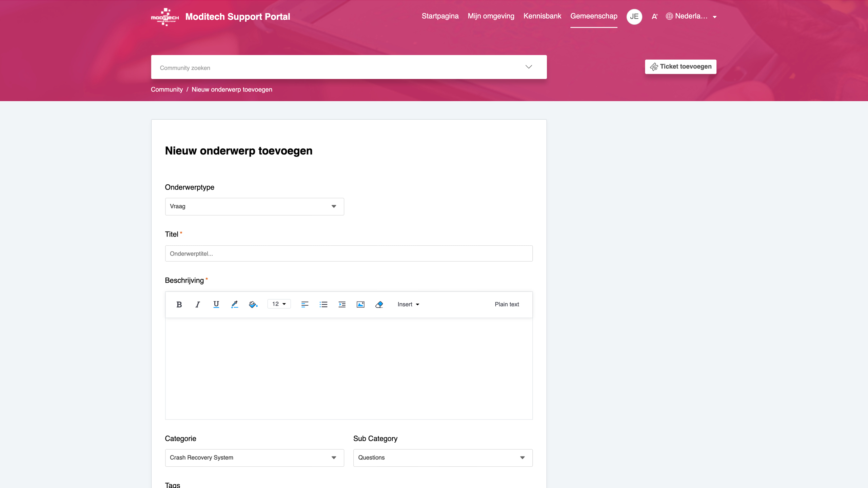Open the font size 12 dropdown
Screen dimensions: 868x488
point(279,304)
